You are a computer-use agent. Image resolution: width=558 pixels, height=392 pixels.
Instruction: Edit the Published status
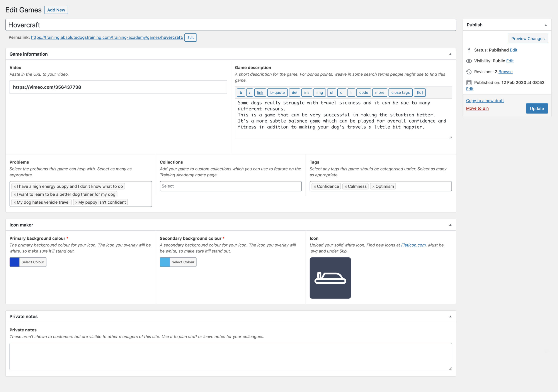[513, 50]
